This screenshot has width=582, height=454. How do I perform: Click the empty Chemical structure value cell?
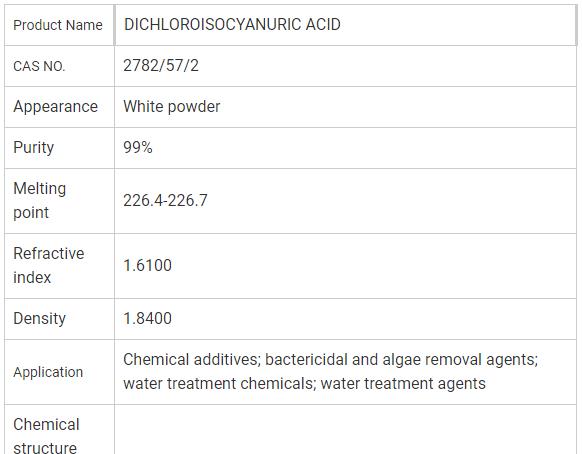(x=346, y=429)
